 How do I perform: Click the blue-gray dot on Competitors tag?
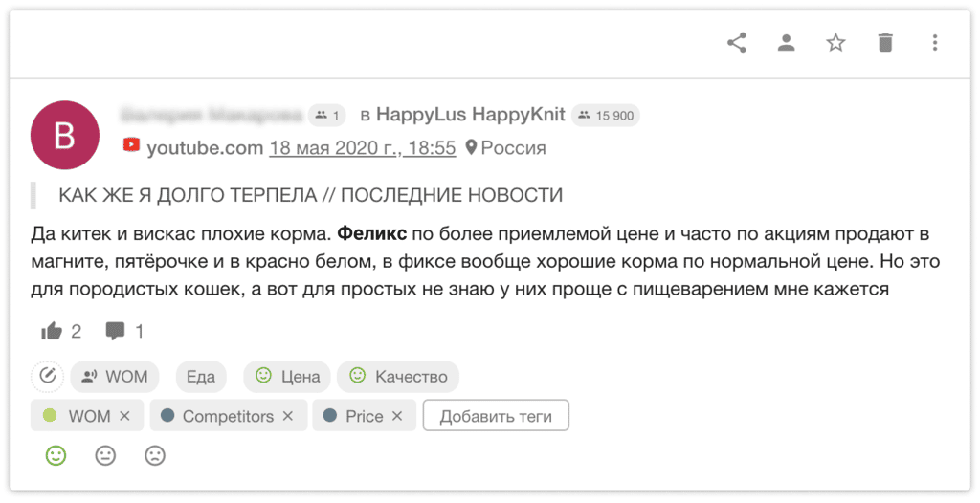167,415
